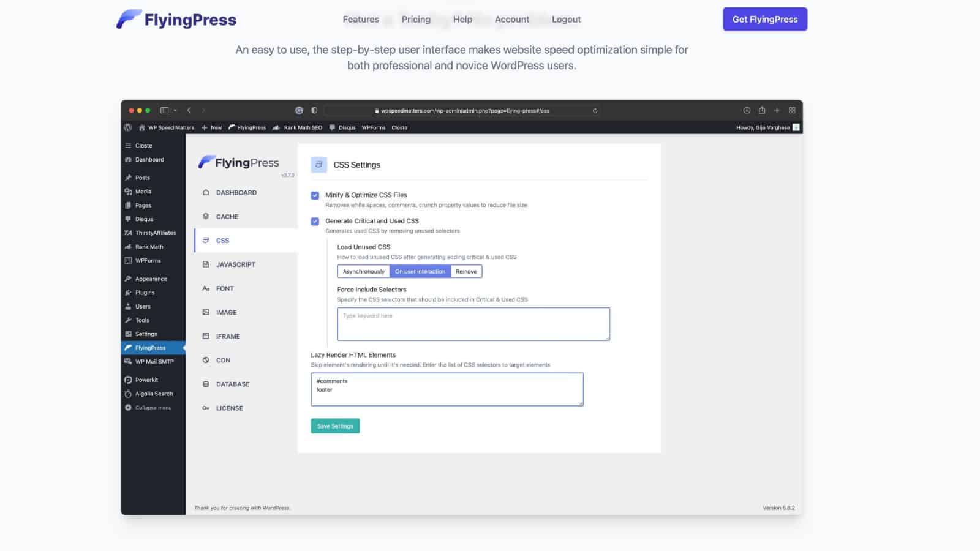Open WP Speed Matters site link in admin bar

coord(167,127)
